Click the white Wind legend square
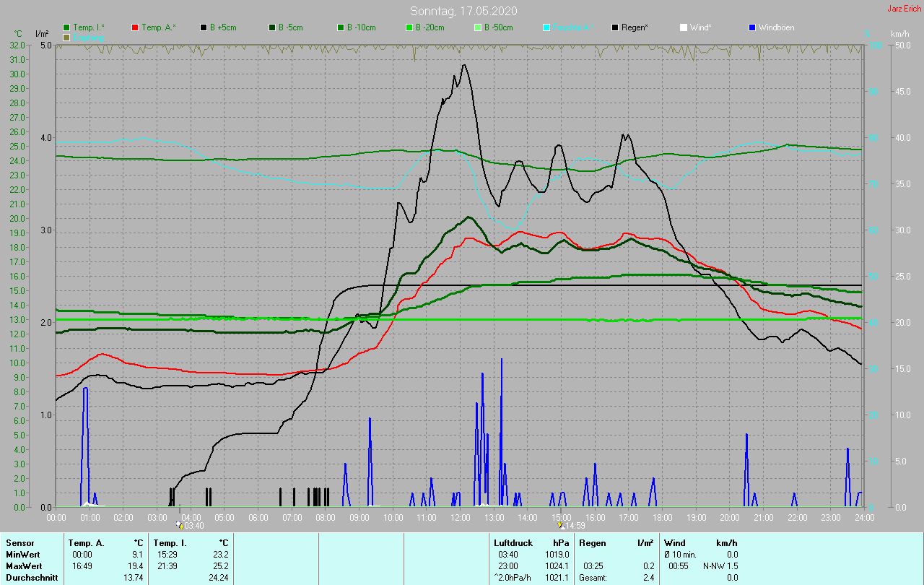The image size is (924, 585). coord(683,27)
